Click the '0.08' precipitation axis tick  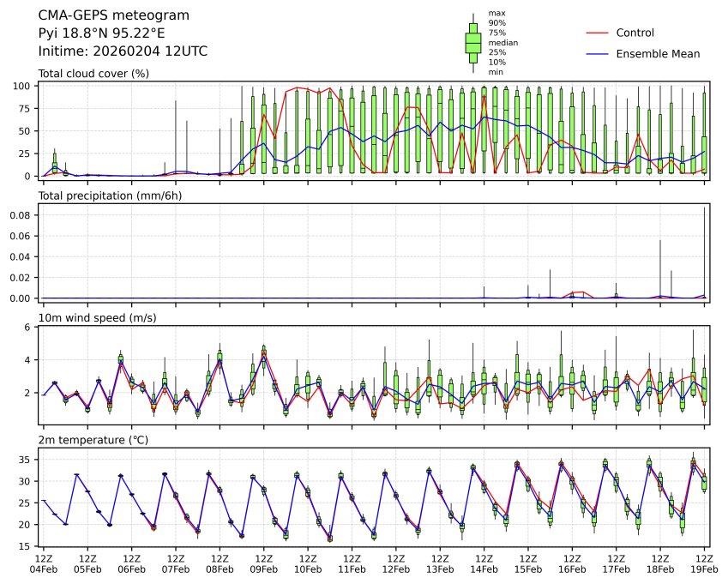click(x=19, y=215)
